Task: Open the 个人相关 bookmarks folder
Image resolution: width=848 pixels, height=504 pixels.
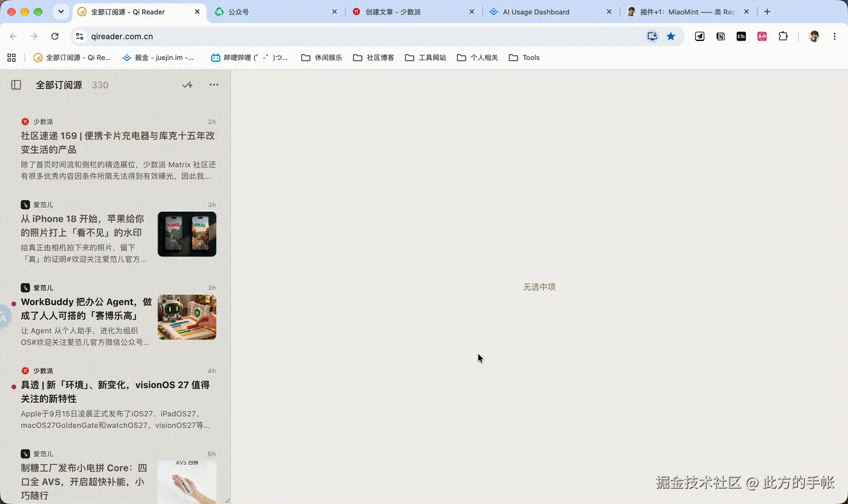Action: click(x=477, y=58)
